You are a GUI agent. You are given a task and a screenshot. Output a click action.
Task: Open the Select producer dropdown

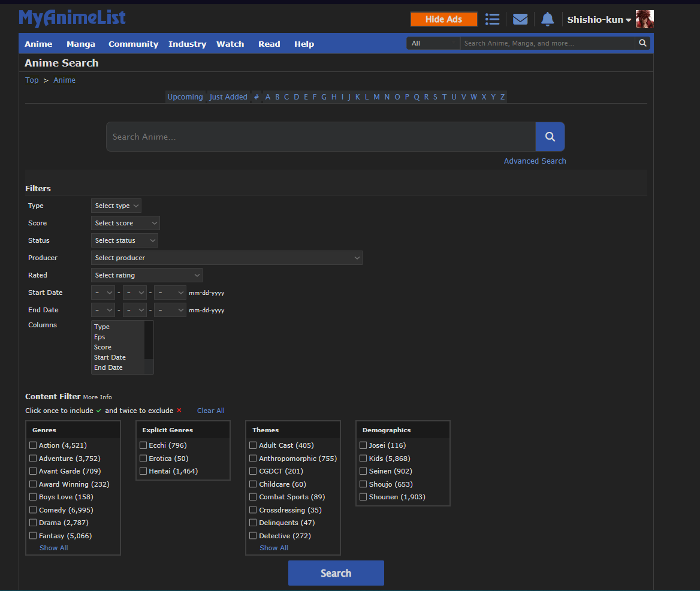(x=227, y=258)
